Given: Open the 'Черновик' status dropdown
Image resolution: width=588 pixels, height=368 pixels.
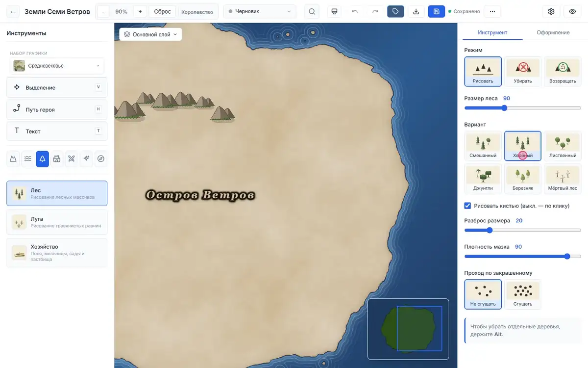Looking at the screenshot, I should (260, 11).
